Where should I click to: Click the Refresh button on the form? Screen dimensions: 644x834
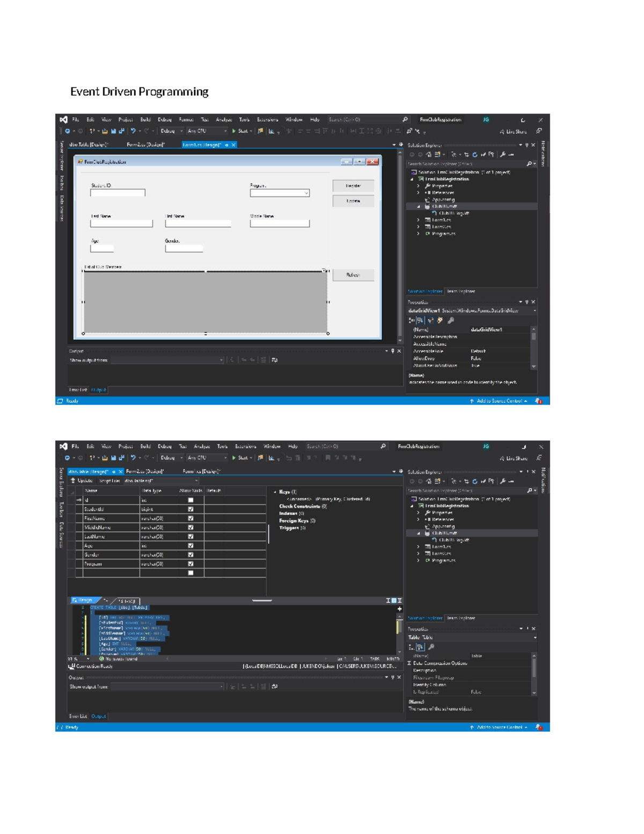pyautogui.click(x=353, y=275)
